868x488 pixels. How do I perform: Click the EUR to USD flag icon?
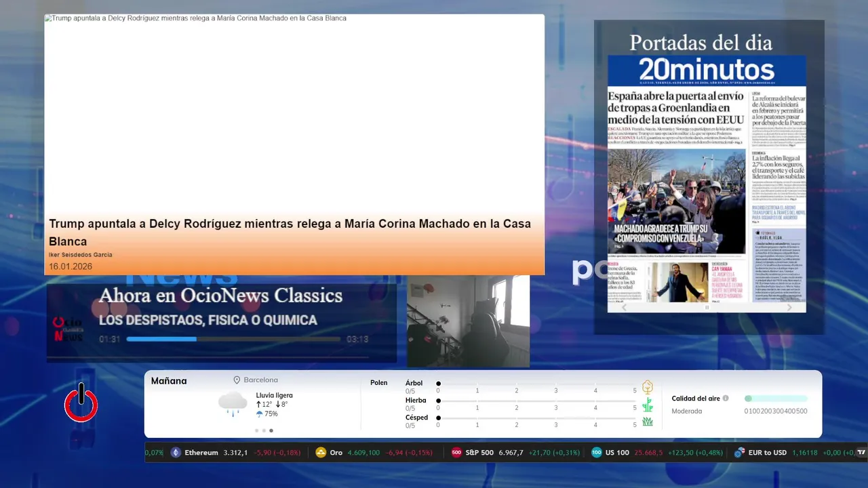pos(739,453)
